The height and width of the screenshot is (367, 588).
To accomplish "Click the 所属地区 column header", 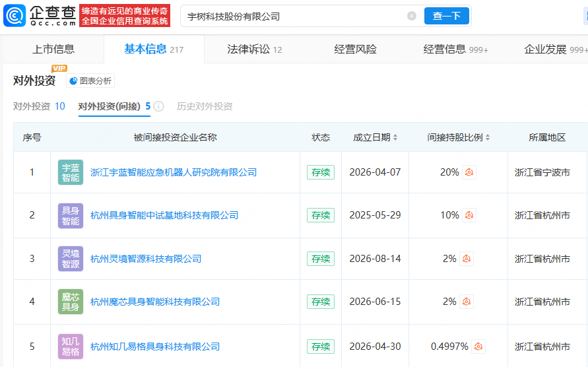I will 547,137.
